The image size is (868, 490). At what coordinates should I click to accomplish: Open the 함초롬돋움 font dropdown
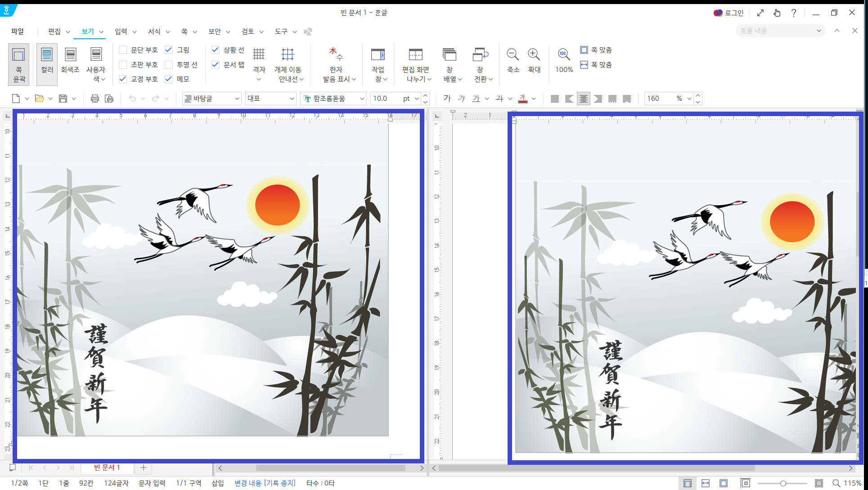[x=362, y=99]
